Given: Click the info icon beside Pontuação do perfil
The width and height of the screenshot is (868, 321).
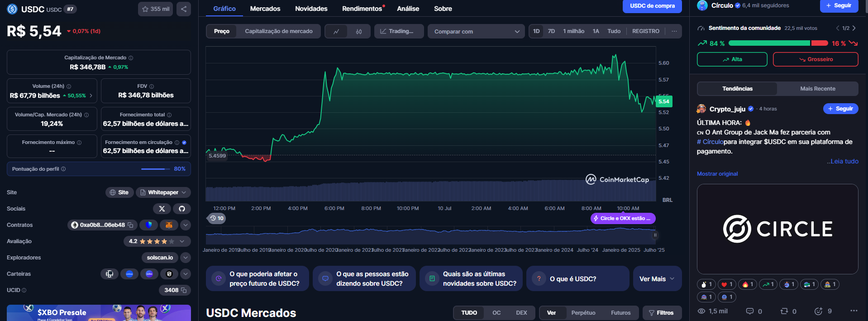Looking at the screenshot, I should pyautogui.click(x=63, y=169).
